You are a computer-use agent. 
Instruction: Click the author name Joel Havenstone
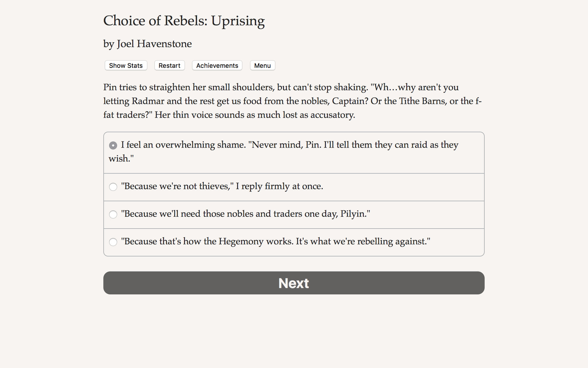[147, 44]
